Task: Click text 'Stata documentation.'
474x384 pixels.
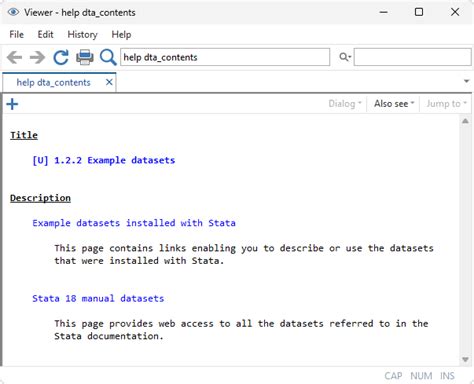Action: pos(109,336)
